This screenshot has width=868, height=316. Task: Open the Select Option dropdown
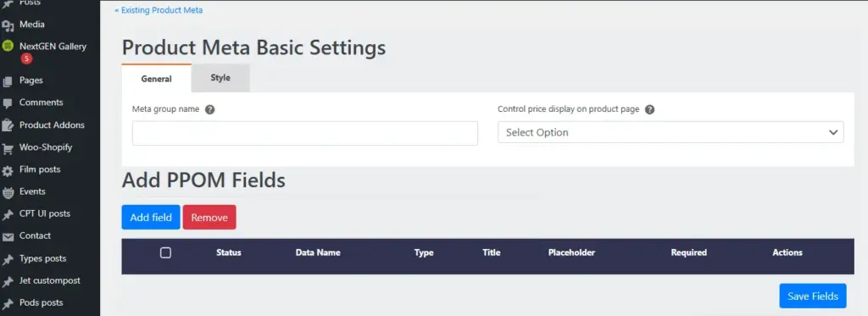coord(670,132)
